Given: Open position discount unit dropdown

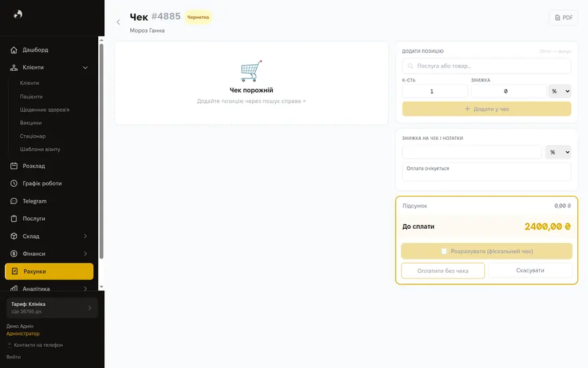Looking at the screenshot, I should click(559, 91).
